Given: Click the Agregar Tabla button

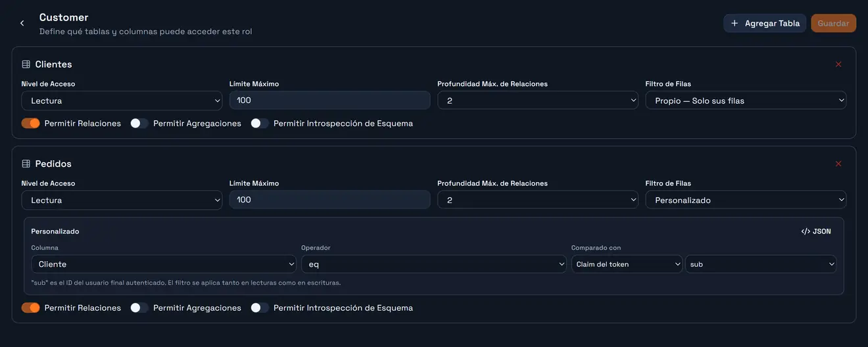Looking at the screenshot, I should (x=765, y=23).
